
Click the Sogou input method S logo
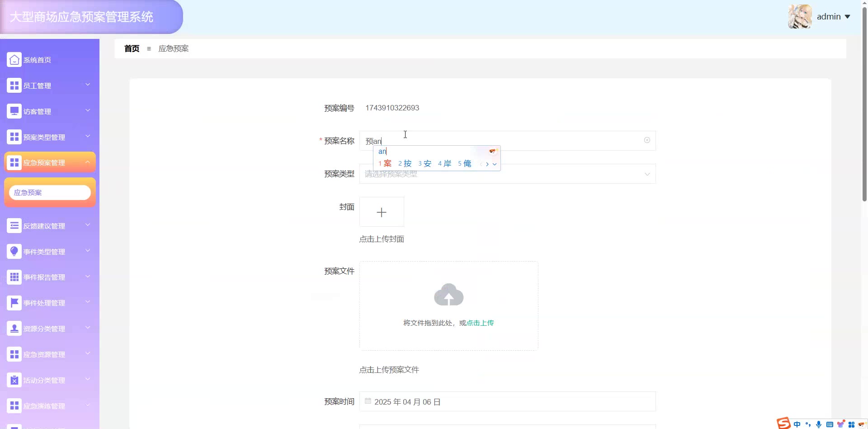pyautogui.click(x=783, y=424)
